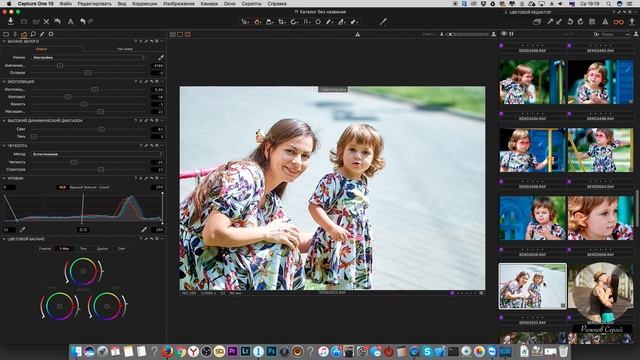Viewport: 640px width, 360px height.
Task: Click the browser search field Поиск
Action: (612, 35)
